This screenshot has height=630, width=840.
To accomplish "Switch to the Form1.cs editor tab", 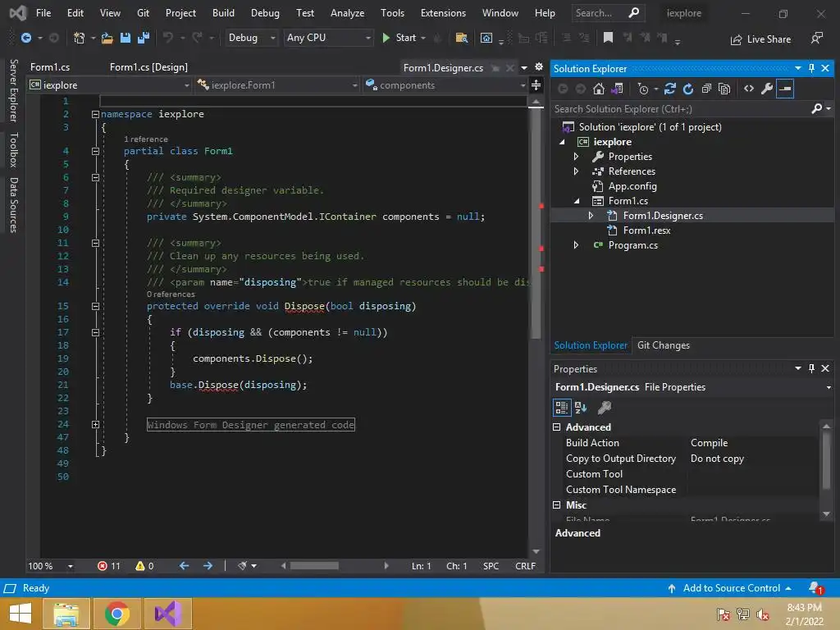I will [50, 67].
